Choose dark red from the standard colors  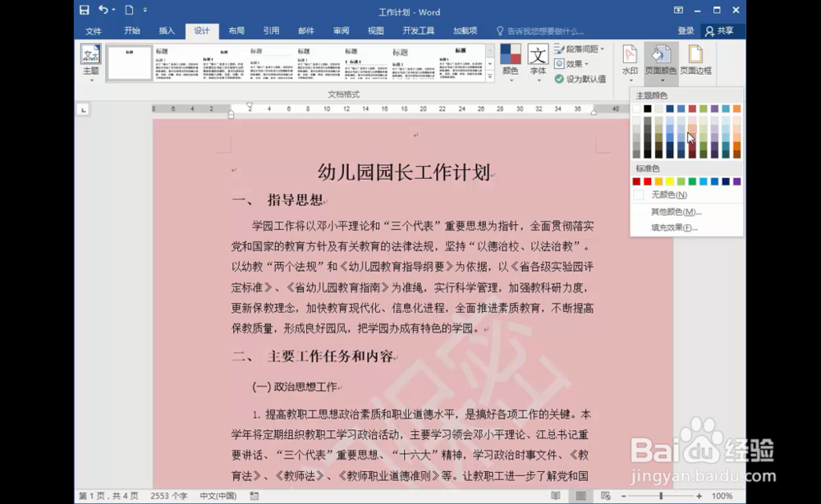[x=637, y=181]
